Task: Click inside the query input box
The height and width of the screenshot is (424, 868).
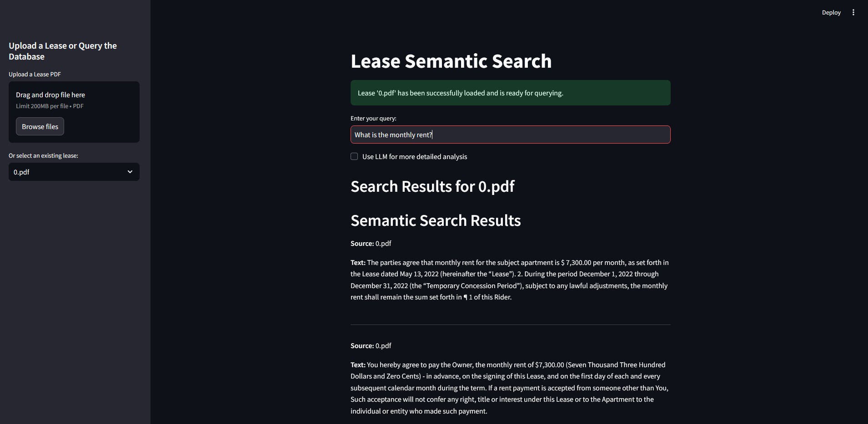Action: [x=510, y=135]
